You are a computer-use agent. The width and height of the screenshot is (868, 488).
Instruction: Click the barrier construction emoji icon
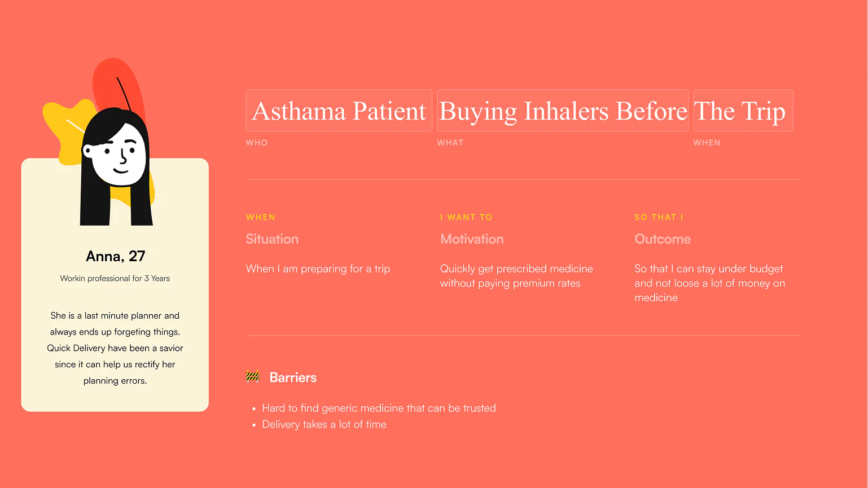pyautogui.click(x=253, y=377)
